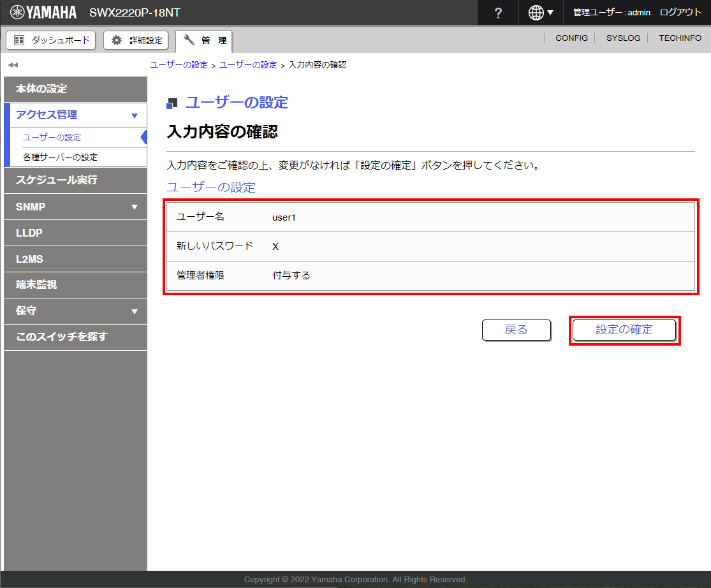Select 本体の設定 in sidebar
Image resolution: width=711 pixels, height=588 pixels.
tap(41, 89)
